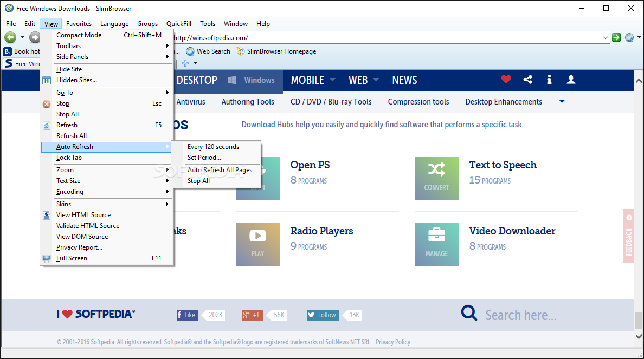Choose Set Period in submenu
This screenshot has width=644, height=359.
pos(216,157)
